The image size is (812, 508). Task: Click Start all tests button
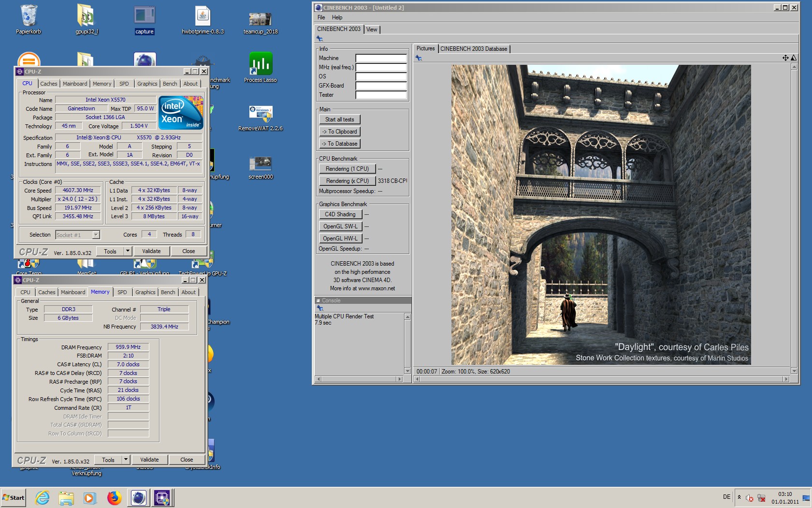[339, 120]
